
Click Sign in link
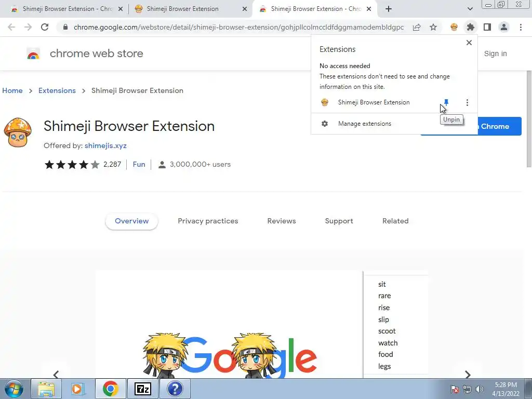coord(495,54)
